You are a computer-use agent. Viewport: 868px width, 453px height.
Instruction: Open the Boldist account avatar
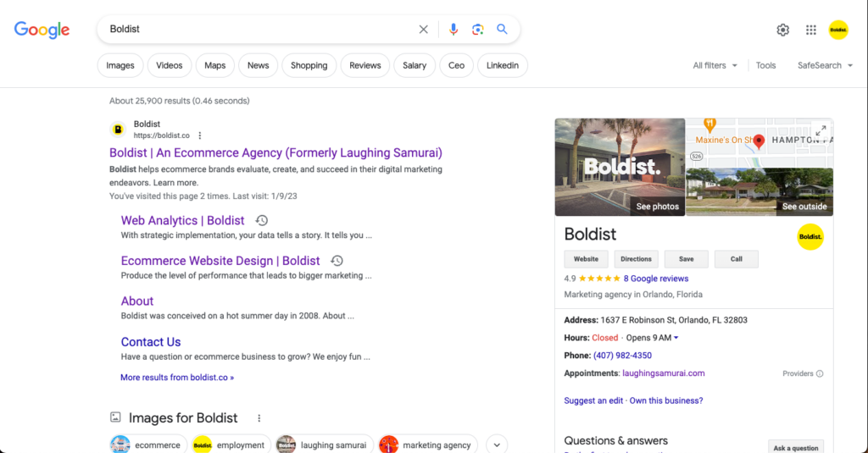[838, 30]
